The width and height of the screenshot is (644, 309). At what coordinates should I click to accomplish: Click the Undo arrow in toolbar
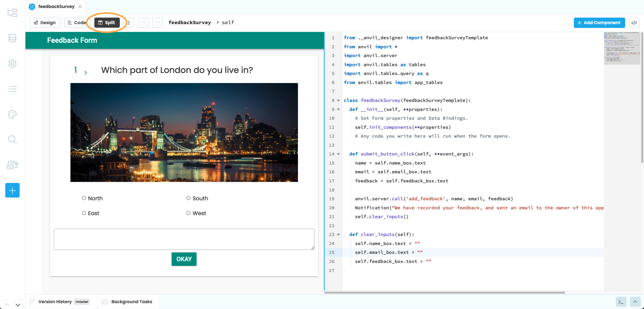[143, 23]
